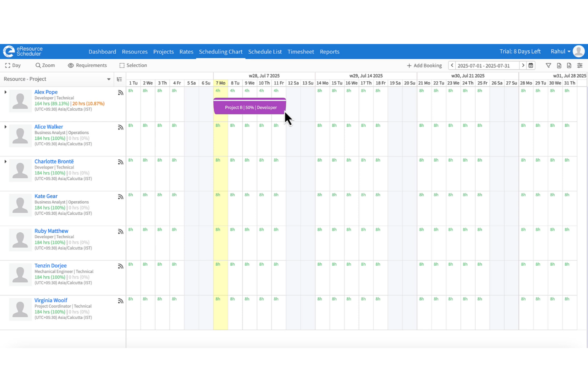
Task: Click the Add Booking button
Action: 424,65
